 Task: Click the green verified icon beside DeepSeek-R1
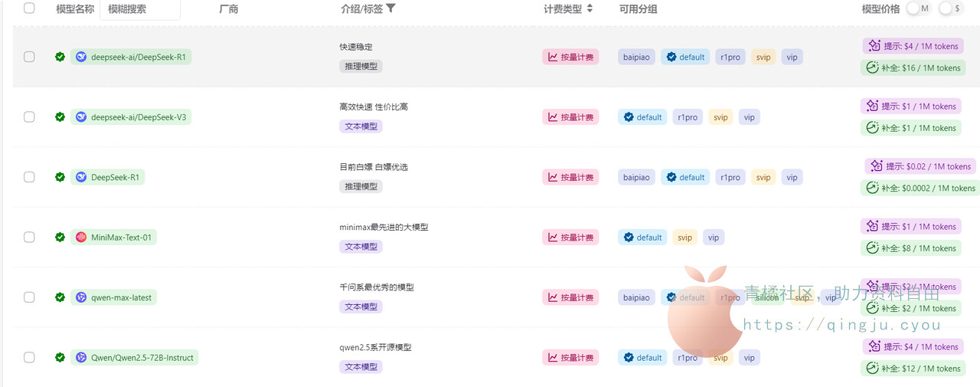[x=60, y=177]
